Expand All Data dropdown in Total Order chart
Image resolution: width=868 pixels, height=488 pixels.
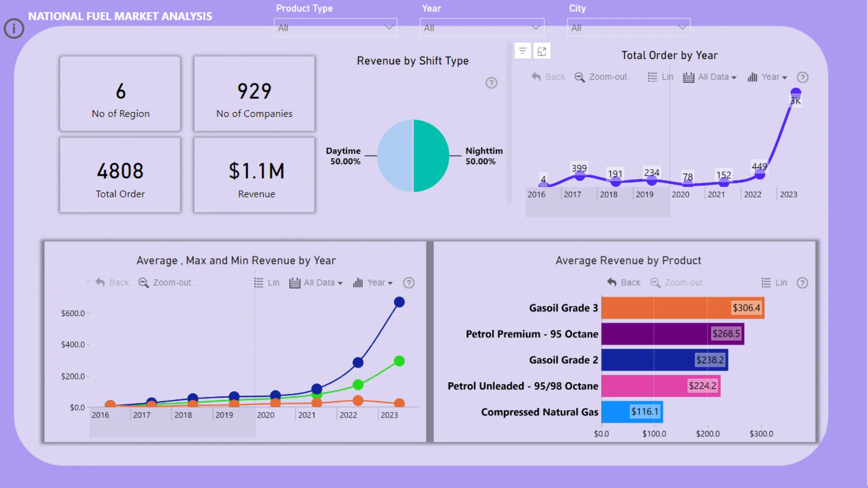pyautogui.click(x=710, y=77)
